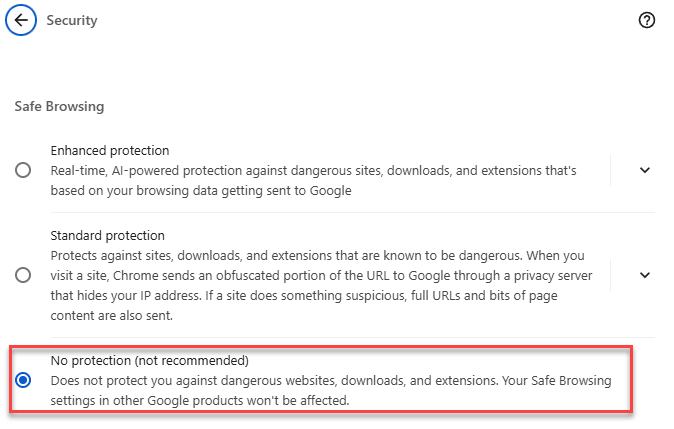This screenshot has height=429, width=674.
Task: Click the 'Protects against sites, downloads' description line
Action: click(x=317, y=255)
